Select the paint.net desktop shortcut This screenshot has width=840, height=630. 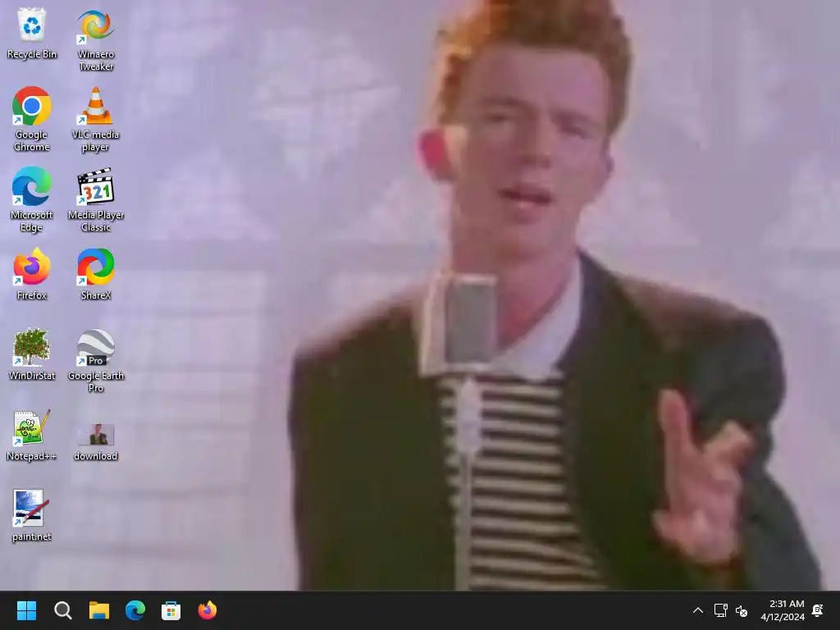(x=32, y=515)
